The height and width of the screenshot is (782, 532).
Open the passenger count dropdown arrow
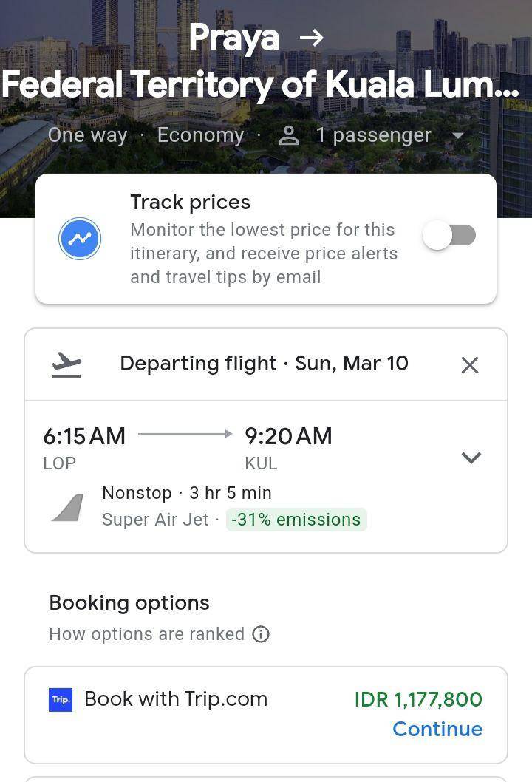(457, 135)
